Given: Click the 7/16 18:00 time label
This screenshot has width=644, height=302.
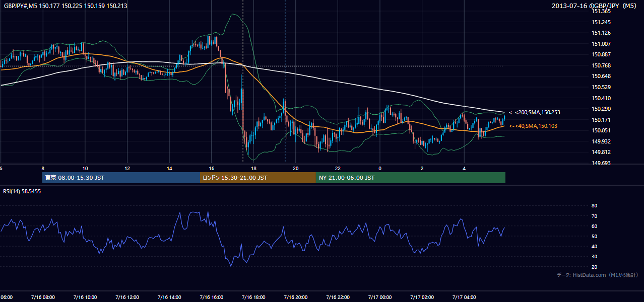Looking at the screenshot, I should (253, 297).
